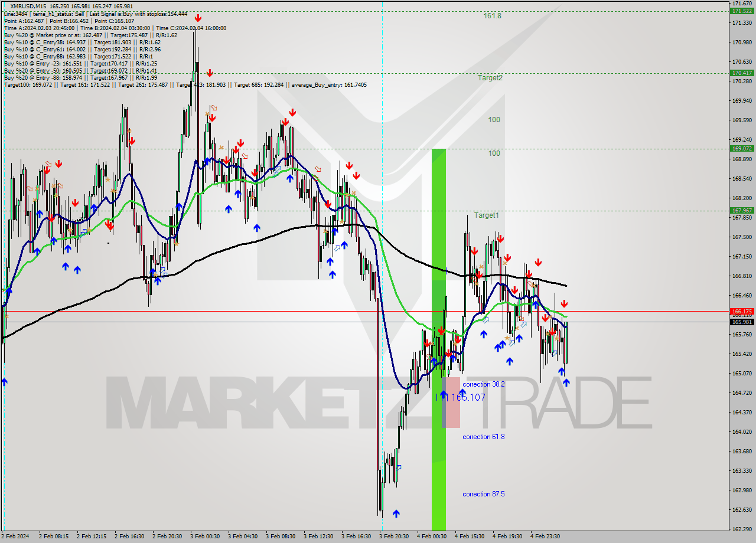Select the '3 Feb 16:30' time label
This screenshot has height=543, width=756.
coord(356,537)
